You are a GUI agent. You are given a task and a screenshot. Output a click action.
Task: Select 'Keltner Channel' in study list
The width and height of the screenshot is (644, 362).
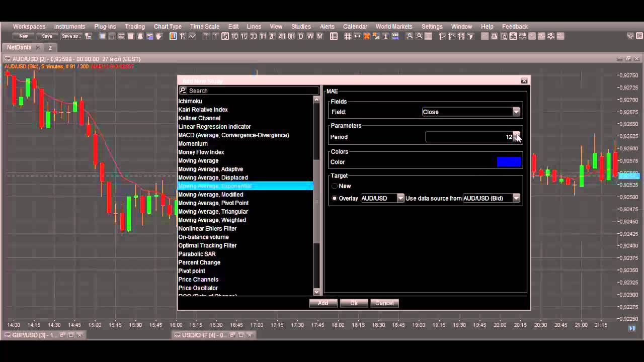point(199,118)
